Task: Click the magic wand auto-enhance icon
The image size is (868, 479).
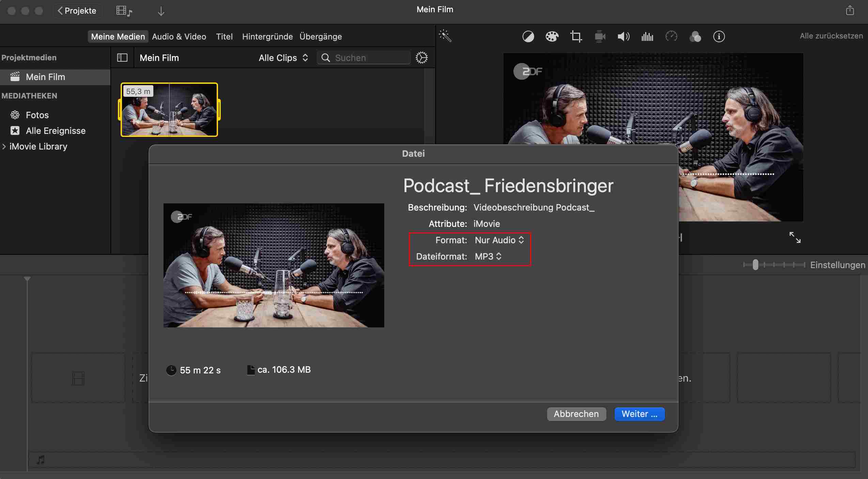Action: point(445,36)
